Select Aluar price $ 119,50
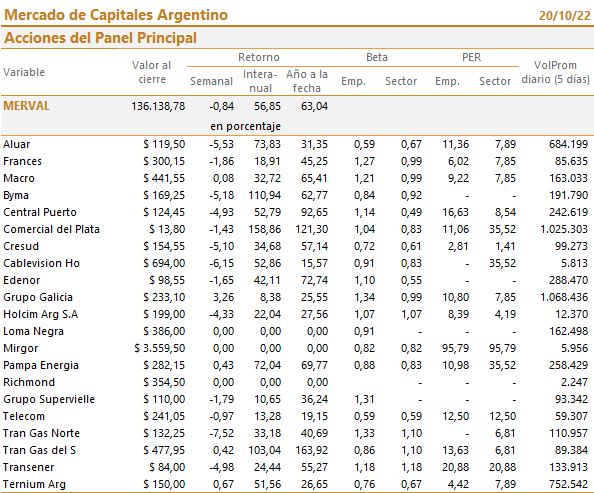Viewport: 594px width, 493px height. click(x=164, y=144)
